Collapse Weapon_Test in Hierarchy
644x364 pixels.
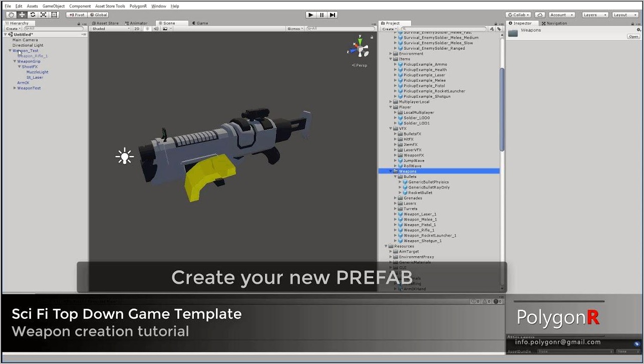click(x=10, y=51)
